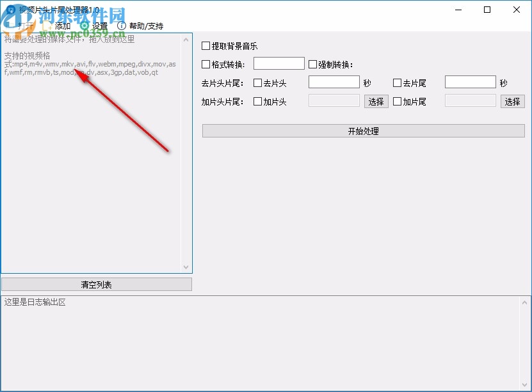The width and height of the screenshot is (532, 392).
Task: Click the 加片头 file path field
Action: tap(334, 100)
